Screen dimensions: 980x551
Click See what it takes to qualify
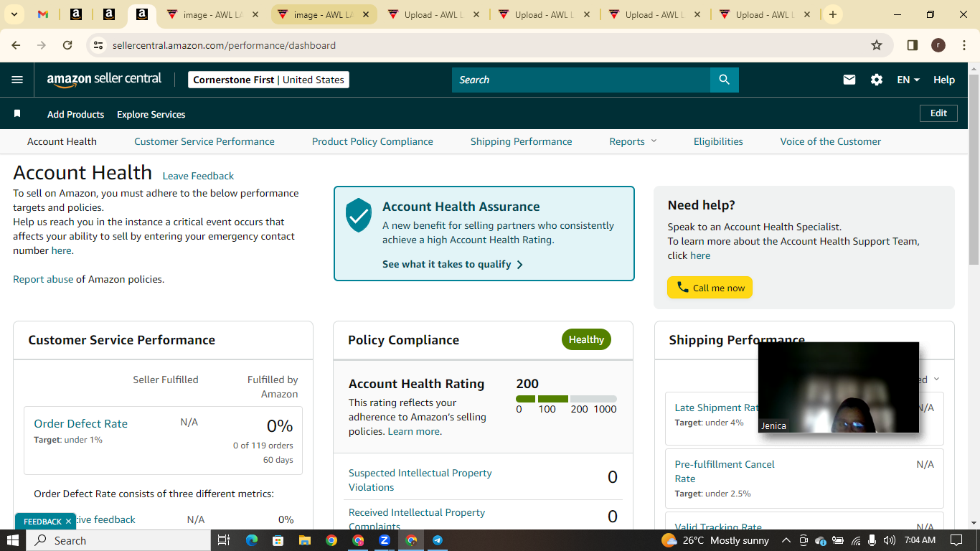tap(453, 264)
